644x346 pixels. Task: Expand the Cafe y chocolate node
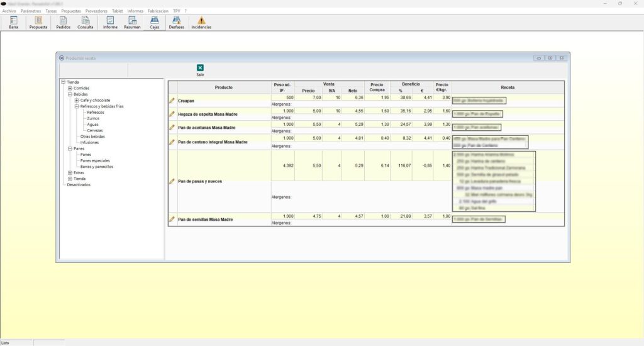tap(77, 101)
